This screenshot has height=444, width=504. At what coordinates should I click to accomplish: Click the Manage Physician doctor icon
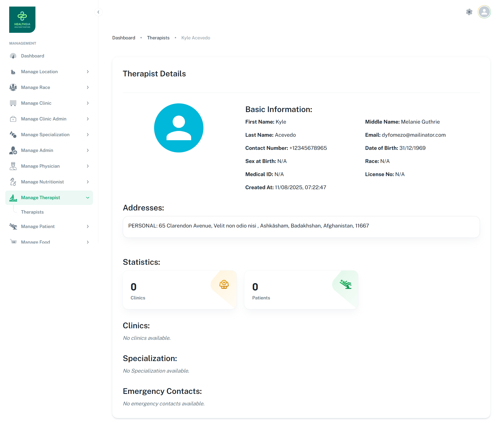[13, 166]
